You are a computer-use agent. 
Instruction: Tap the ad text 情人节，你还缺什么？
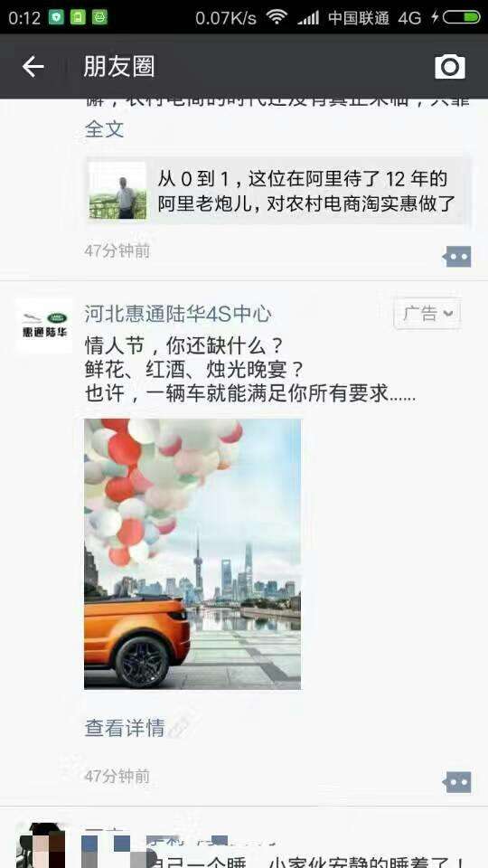coord(183,346)
